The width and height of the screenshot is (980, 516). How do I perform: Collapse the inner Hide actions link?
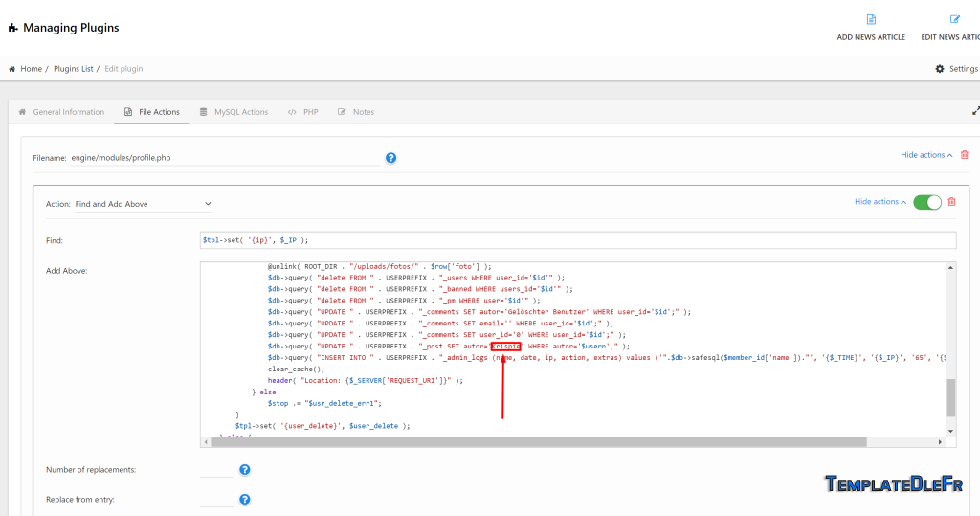(880, 202)
